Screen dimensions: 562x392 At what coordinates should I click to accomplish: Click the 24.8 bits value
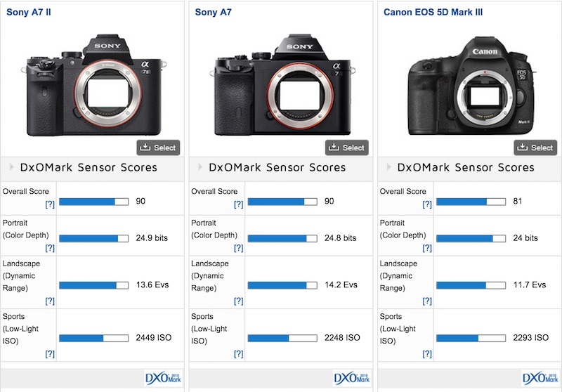[340, 238]
